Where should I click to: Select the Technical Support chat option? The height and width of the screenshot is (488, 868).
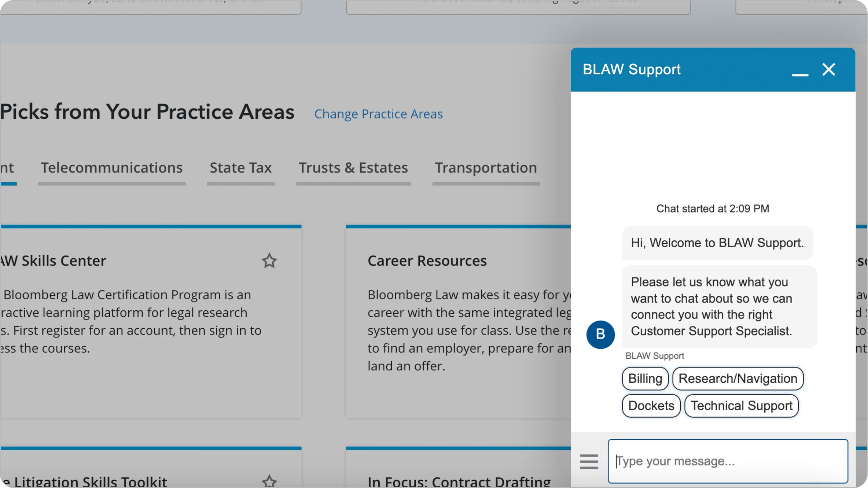point(741,406)
